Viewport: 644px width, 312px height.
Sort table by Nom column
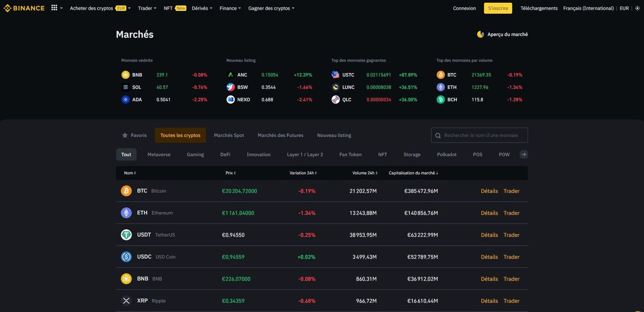(x=130, y=173)
